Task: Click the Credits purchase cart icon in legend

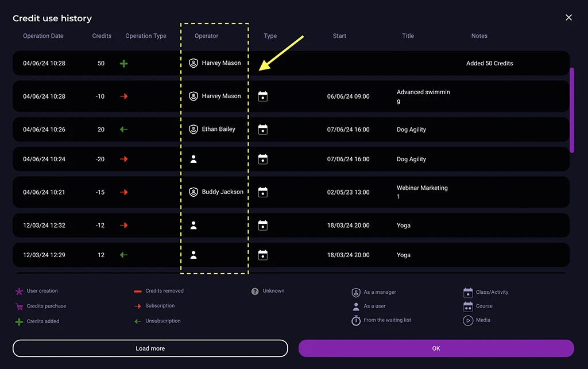Action: 19,306
